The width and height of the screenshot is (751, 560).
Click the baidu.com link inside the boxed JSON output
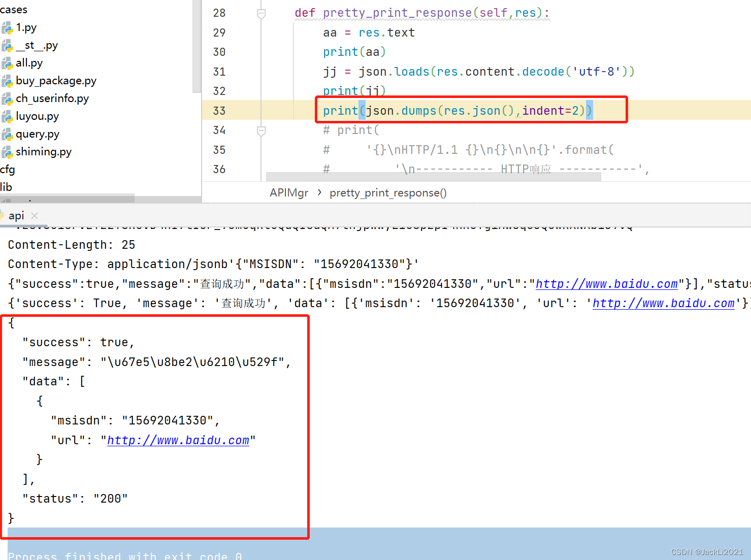[x=178, y=440]
